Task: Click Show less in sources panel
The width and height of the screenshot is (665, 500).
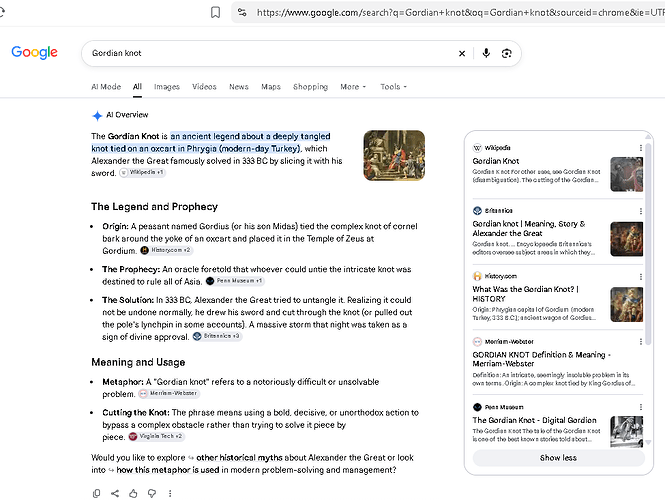Action: (x=559, y=458)
